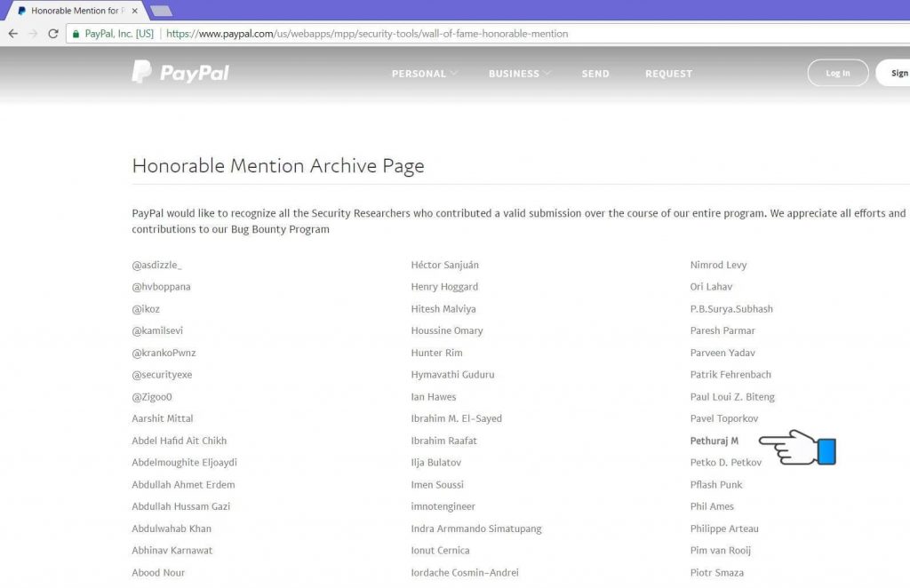Click the bold name Pethuraj M

[714, 441]
